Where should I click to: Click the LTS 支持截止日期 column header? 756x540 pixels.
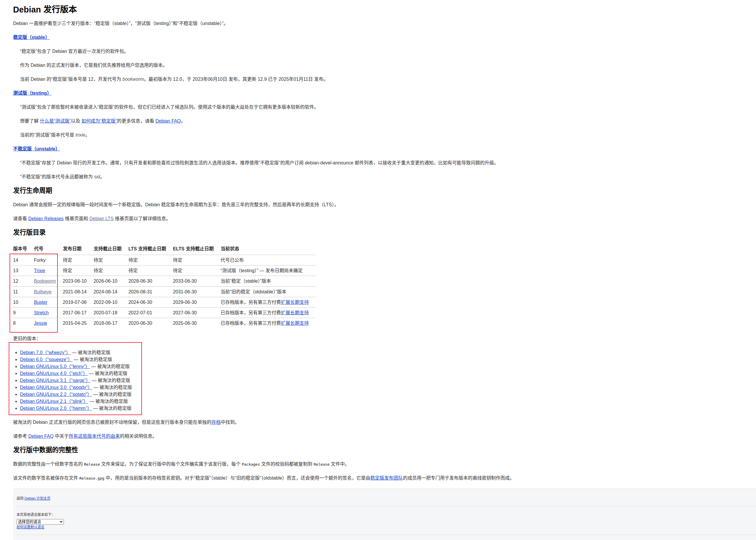(147, 249)
